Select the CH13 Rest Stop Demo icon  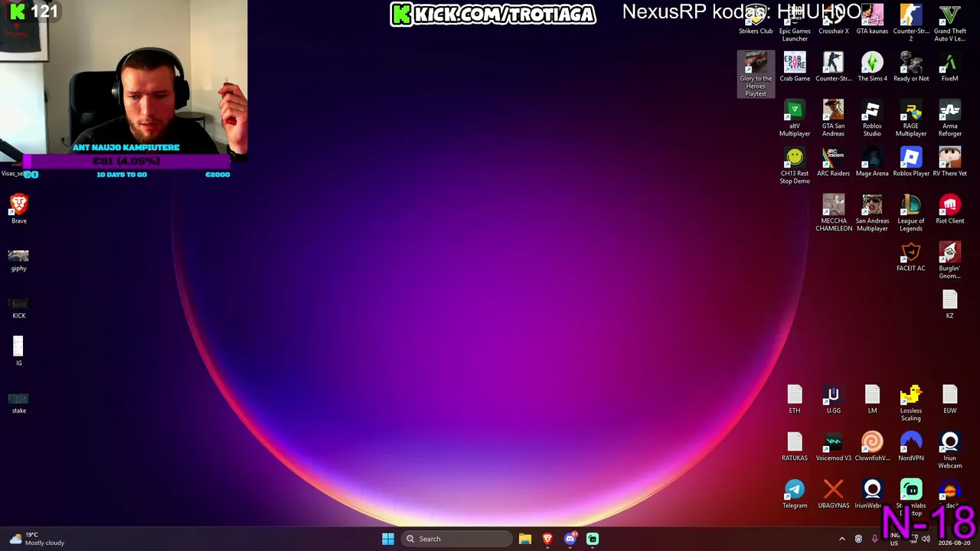pyautogui.click(x=795, y=166)
